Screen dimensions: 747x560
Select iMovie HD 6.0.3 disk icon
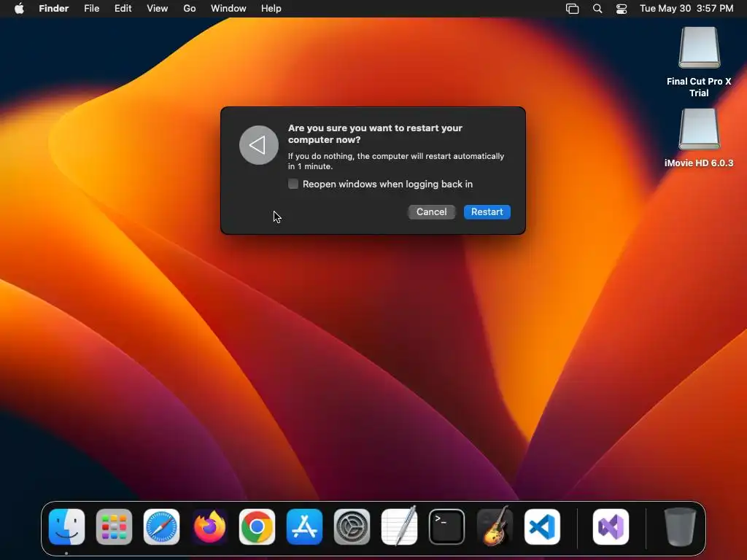(700, 129)
